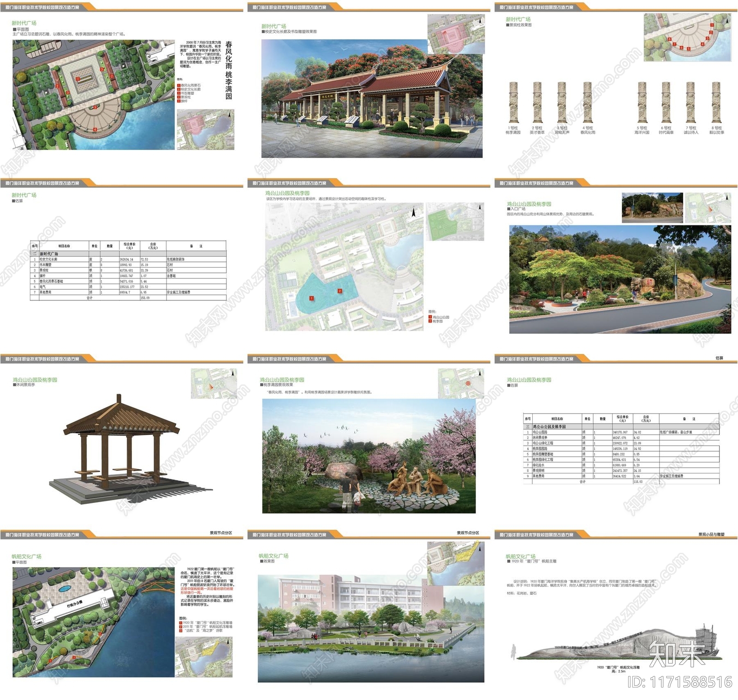Click the site photo of the rocky hillside
The width and height of the screenshot is (738, 700).
(x=652, y=208)
